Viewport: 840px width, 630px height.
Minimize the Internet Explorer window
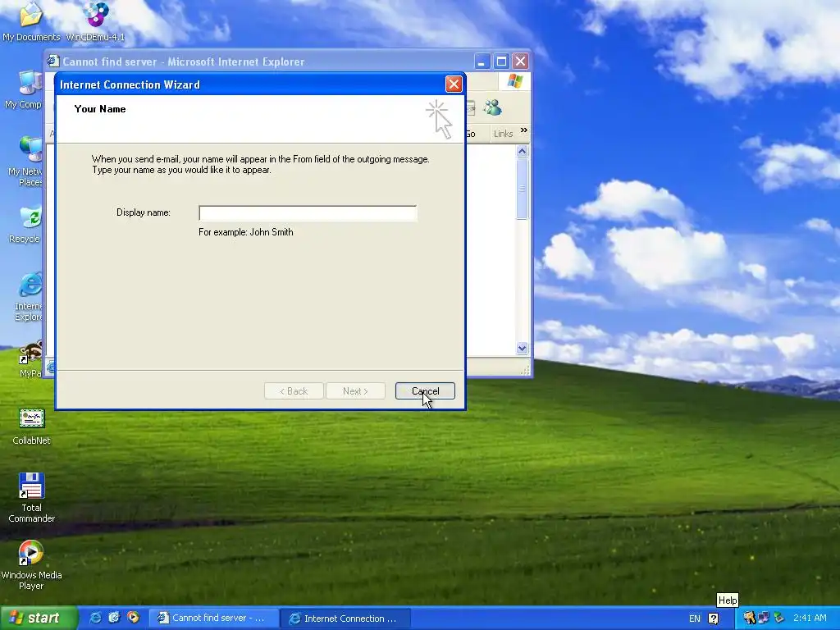coord(482,62)
